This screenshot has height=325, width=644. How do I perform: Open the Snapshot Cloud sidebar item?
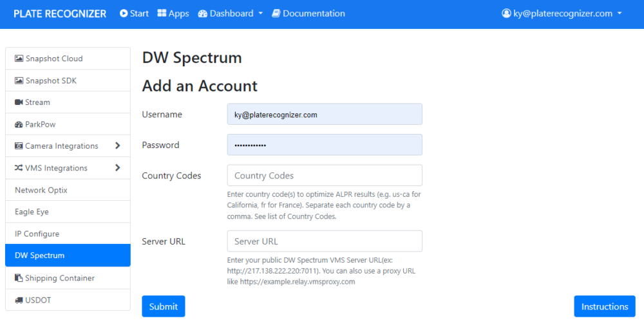tap(68, 59)
